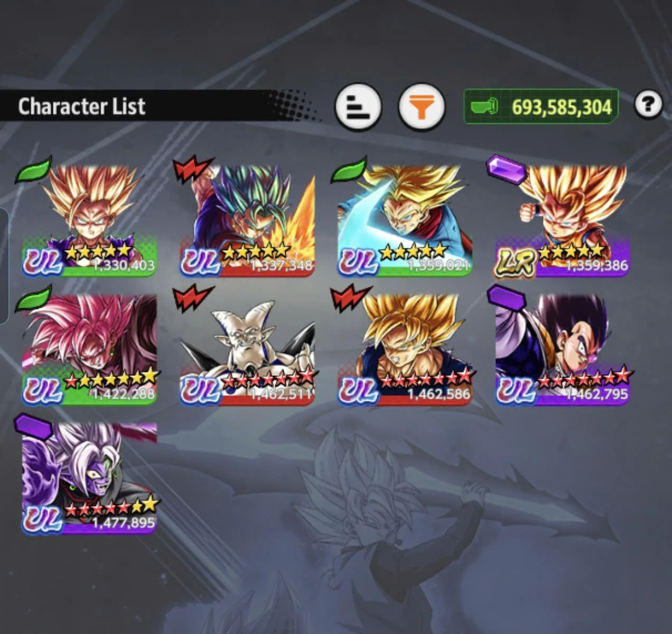Click the question mark help icon
Screen dimensions: 672x634
pyautogui.click(x=648, y=105)
